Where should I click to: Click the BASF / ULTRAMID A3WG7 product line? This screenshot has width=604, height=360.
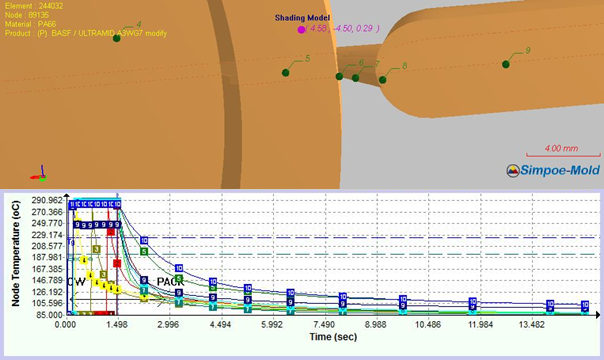click(x=86, y=33)
